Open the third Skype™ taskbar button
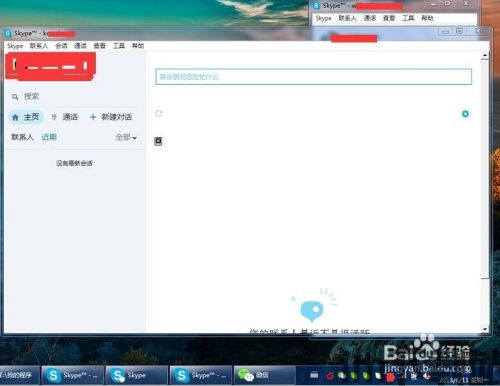Viewport: 500px width, 386px height. pos(201,375)
